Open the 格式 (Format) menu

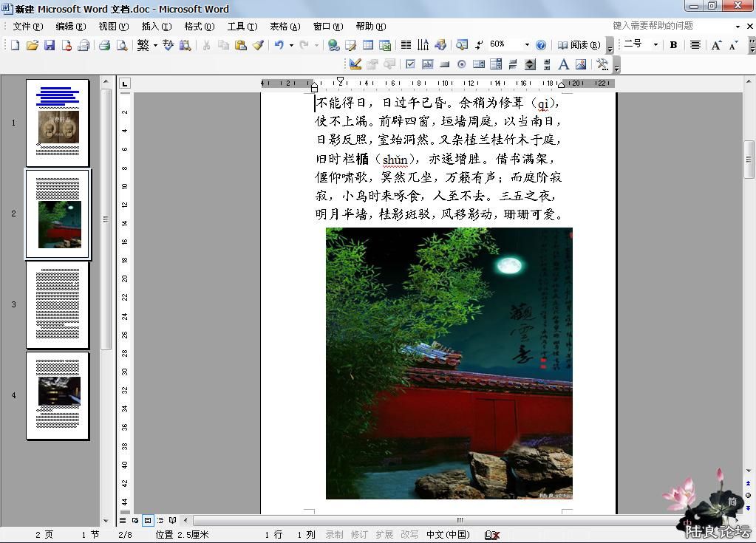coord(199,27)
